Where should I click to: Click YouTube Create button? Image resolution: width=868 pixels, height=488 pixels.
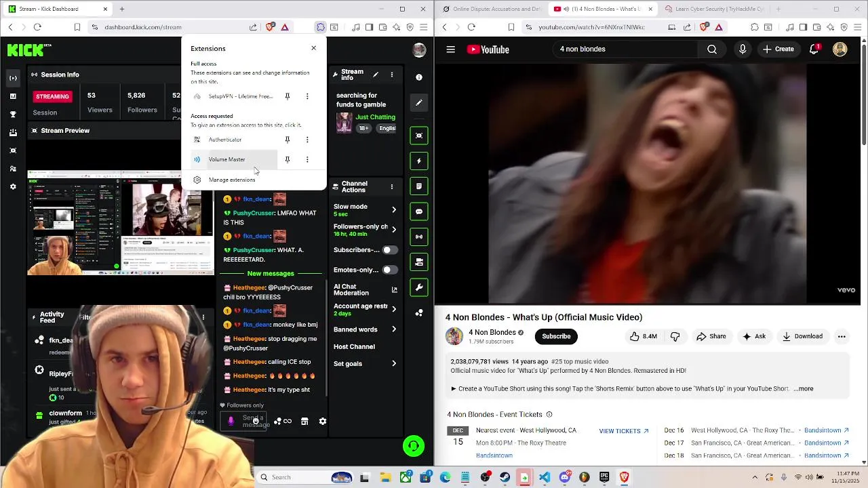[778, 49]
